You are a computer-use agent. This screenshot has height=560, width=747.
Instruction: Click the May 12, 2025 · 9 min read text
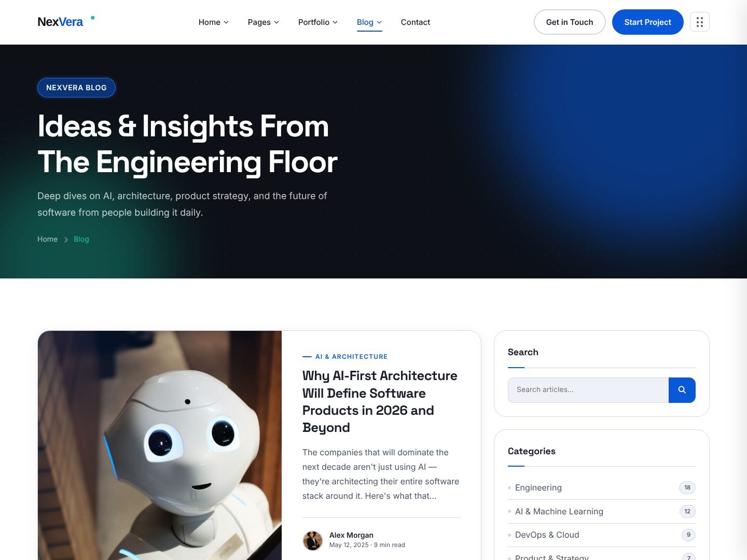(367, 545)
